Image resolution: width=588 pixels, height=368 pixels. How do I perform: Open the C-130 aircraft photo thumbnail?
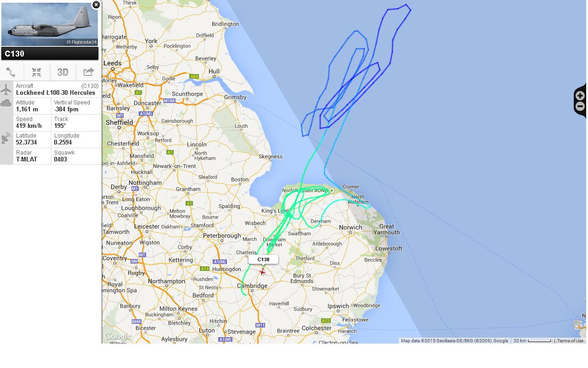click(x=50, y=24)
